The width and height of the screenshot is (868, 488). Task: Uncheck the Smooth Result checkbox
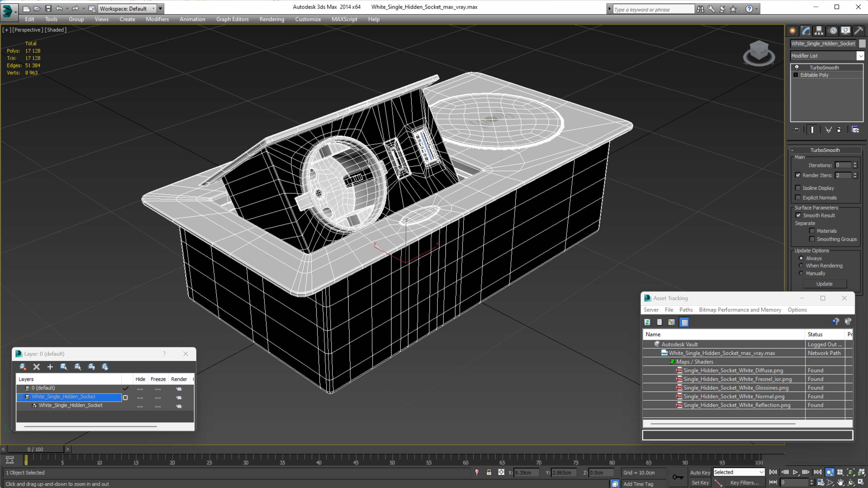(x=798, y=215)
